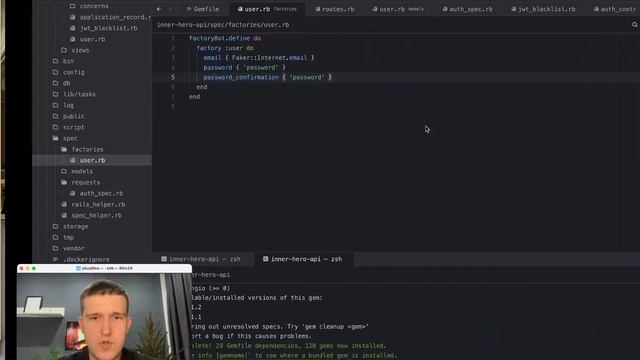The image size is (640, 360).
Task: Open the jwt_blacklist.rb tab
Action: [543, 9]
